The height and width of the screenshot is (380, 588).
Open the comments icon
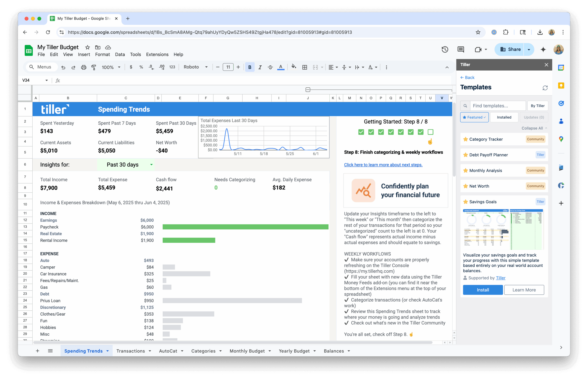461,49
